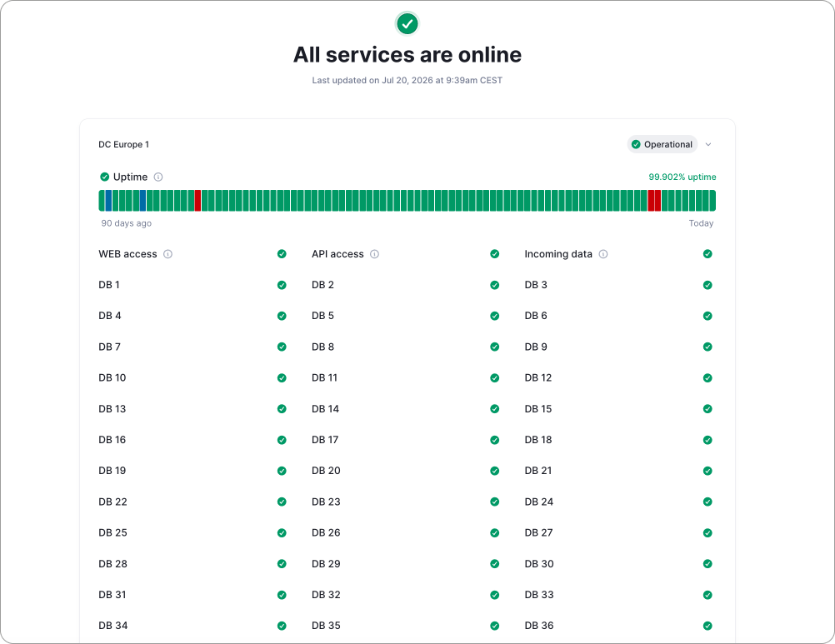Expand the DC Europe 1 chevron
Viewport: 835px width, 644px height.
708,144
